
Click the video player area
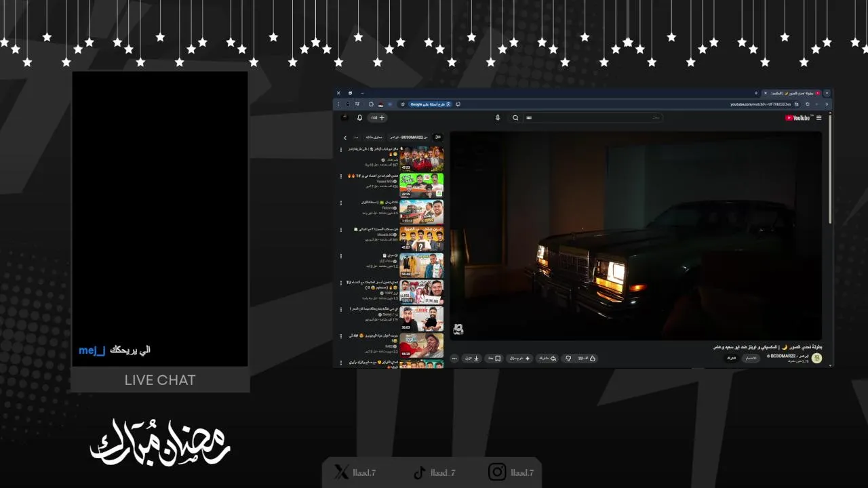tap(636, 236)
